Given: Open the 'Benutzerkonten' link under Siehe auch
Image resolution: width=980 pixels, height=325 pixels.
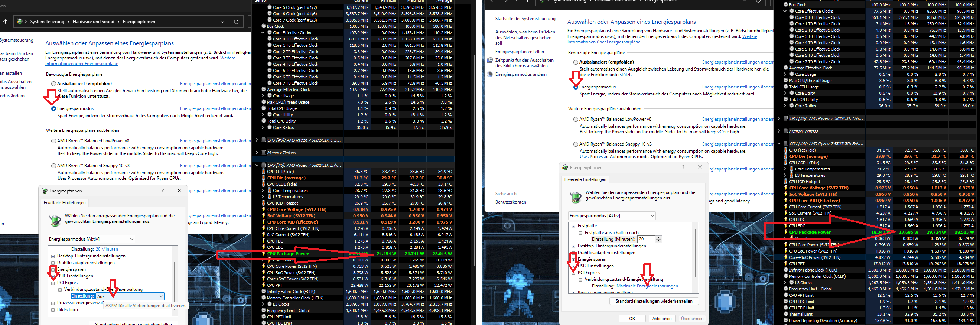Looking at the screenshot, I should [x=511, y=202].
